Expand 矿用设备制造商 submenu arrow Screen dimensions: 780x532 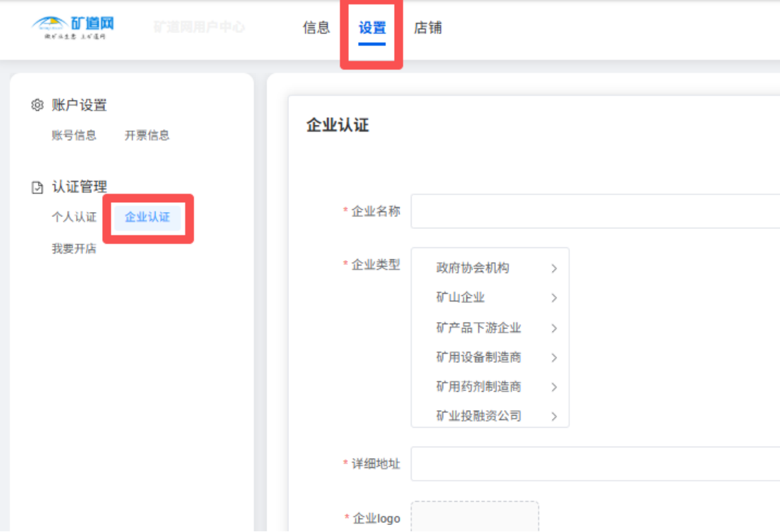coord(554,358)
